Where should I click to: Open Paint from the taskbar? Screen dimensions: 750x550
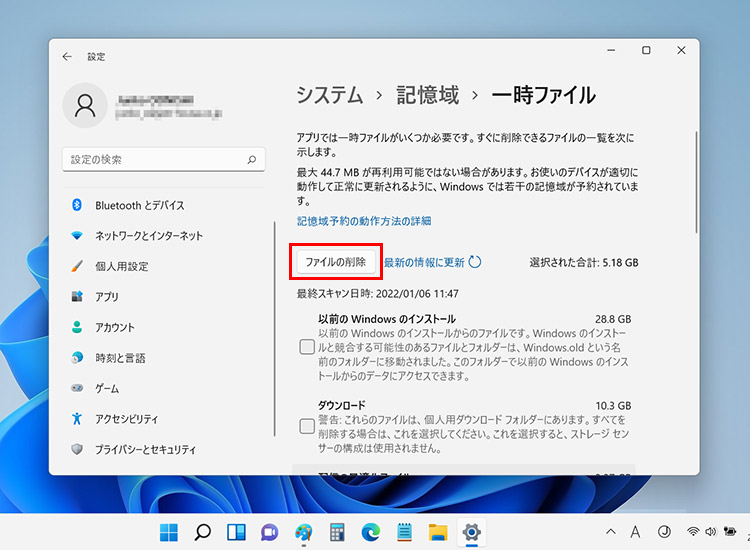click(301, 532)
